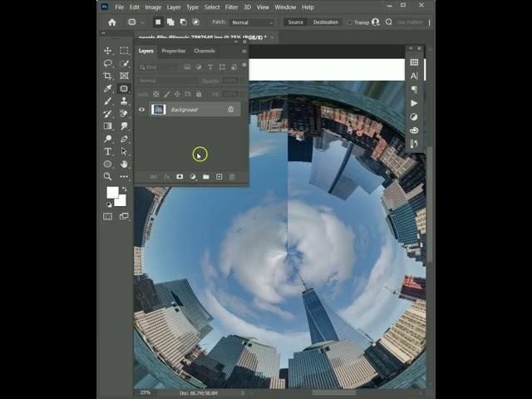Open the status bar info arrow
The image size is (532, 399).
[242, 393]
